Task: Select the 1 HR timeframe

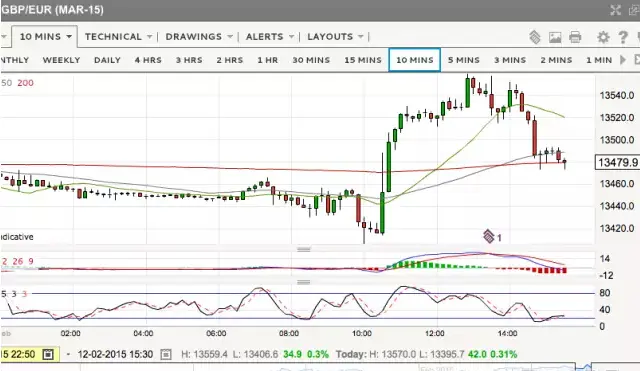Action: click(x=268, y=60)
